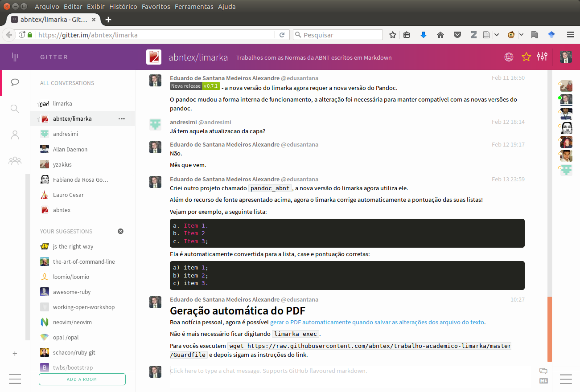580x392 pixels.
Task: Open the Favoritos menu
Action: pos(156,7)
